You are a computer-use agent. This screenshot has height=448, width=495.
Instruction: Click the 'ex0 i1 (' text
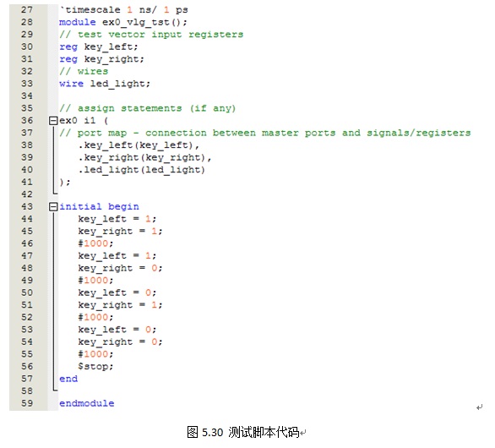click(x=84, y=121)
